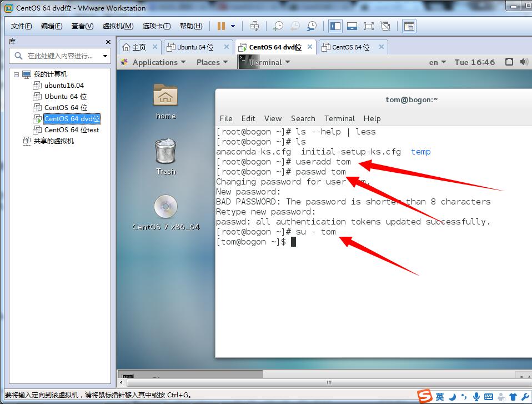This screenshot has width=532, height=404.
Task: Open the library search filter dropdown arrow
Action: 105,56
